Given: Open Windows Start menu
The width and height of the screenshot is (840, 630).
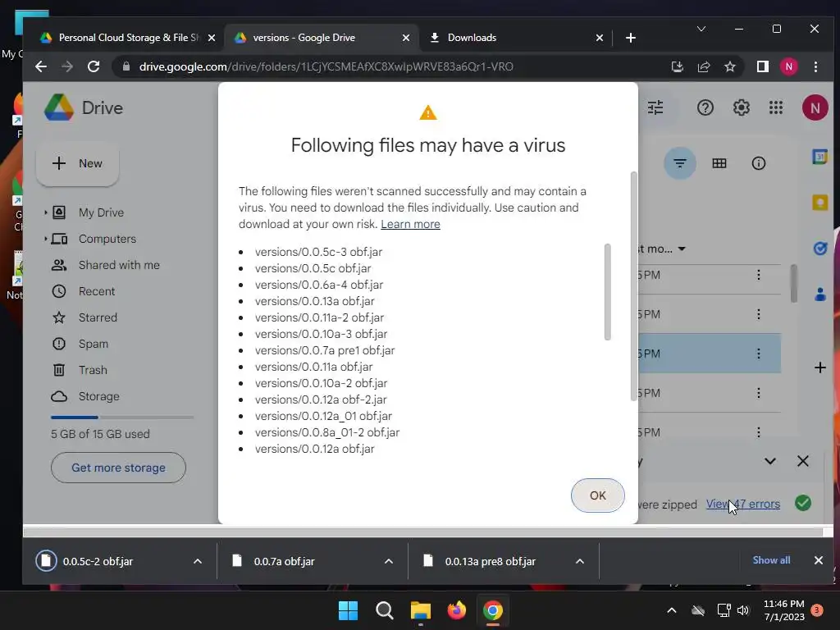Looking at the screenshot, I should point(348,610).
